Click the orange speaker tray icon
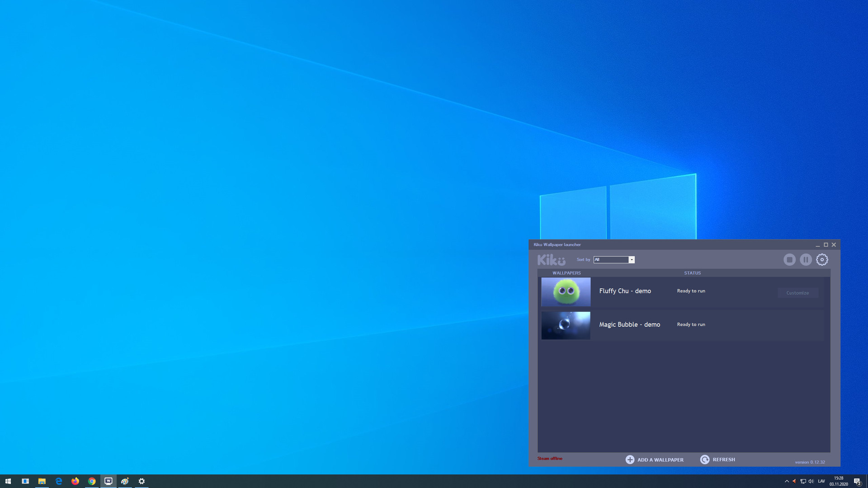 (794, 481)
